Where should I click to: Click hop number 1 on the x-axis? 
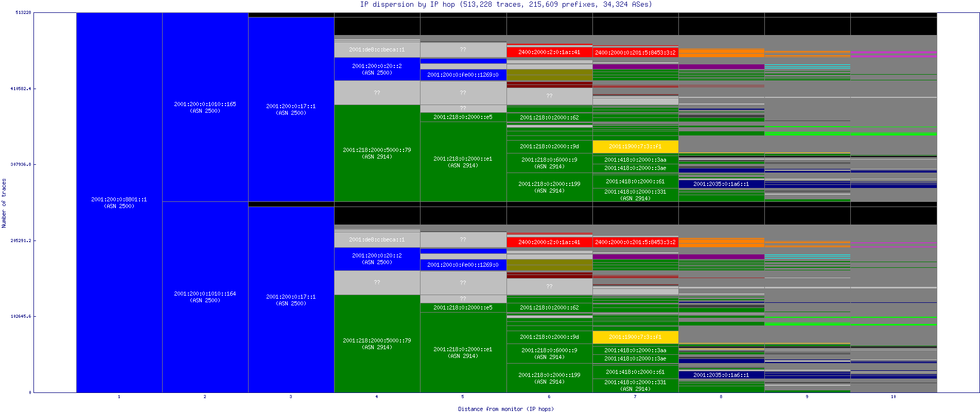tap(119, 397)
